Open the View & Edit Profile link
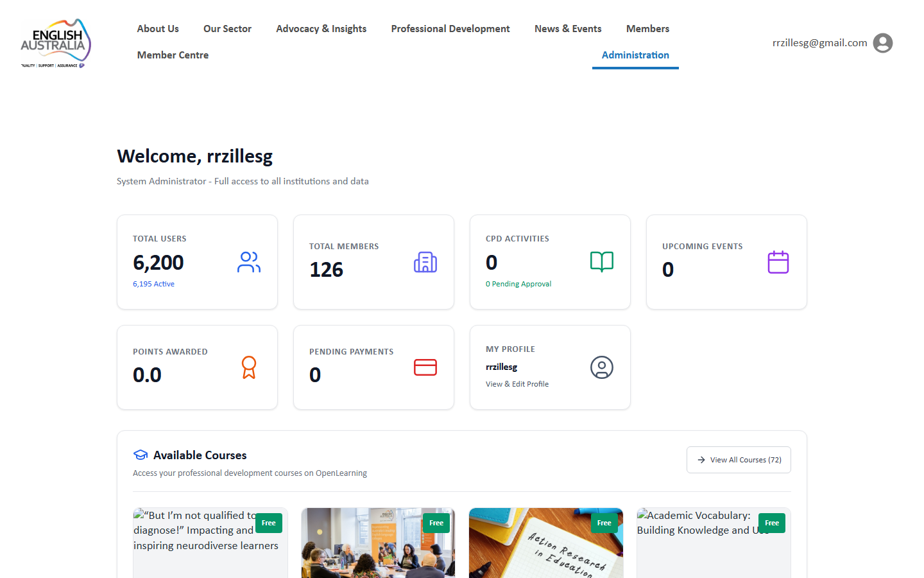 click(517, 384)
